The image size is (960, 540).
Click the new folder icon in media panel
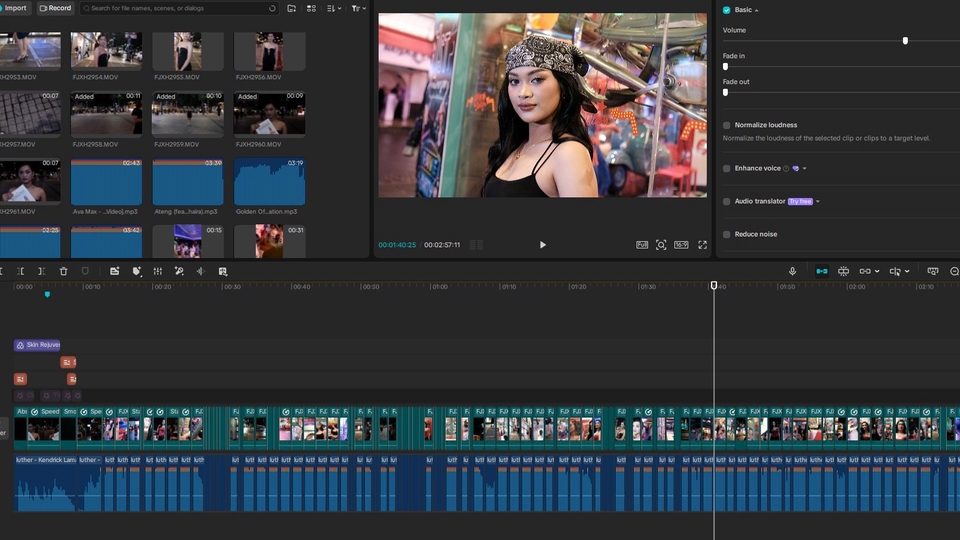[x=291, y=8]
